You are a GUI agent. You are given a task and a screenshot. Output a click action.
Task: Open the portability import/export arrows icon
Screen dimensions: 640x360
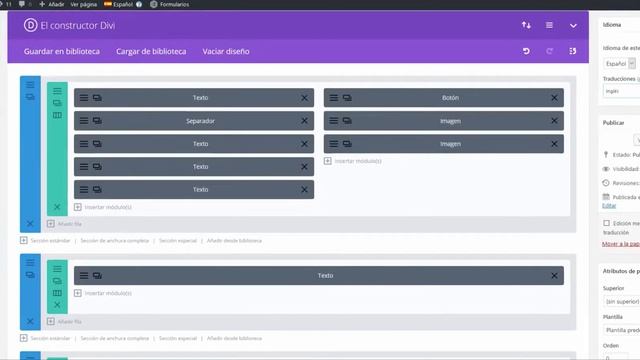tap(527, 25)
